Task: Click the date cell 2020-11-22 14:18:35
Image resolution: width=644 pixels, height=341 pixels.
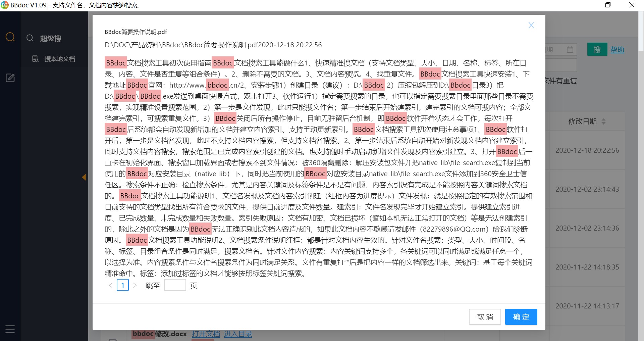Action: pos(587,267)
